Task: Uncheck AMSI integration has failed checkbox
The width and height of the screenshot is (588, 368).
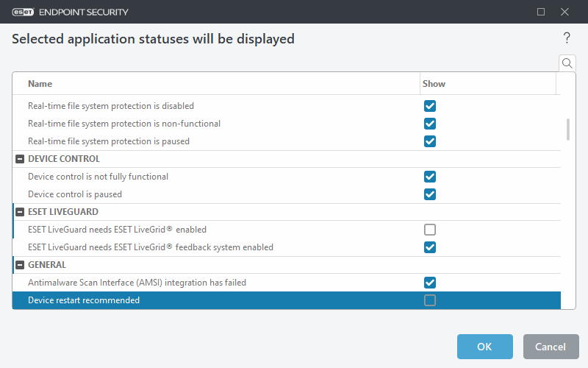Action: 430,283
